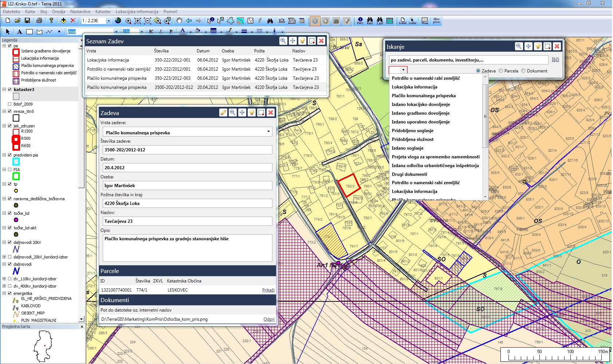Save using the floppy disk icon

(27, 21)
